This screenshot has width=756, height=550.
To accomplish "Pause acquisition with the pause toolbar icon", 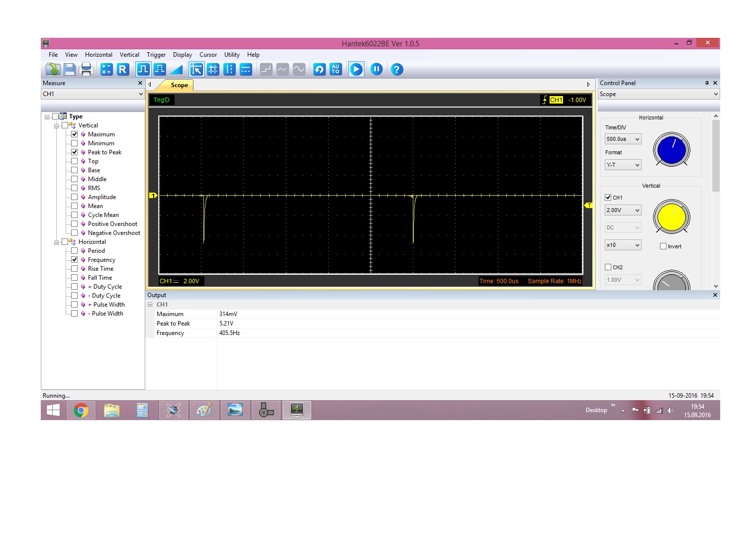I will pos(377,70).
